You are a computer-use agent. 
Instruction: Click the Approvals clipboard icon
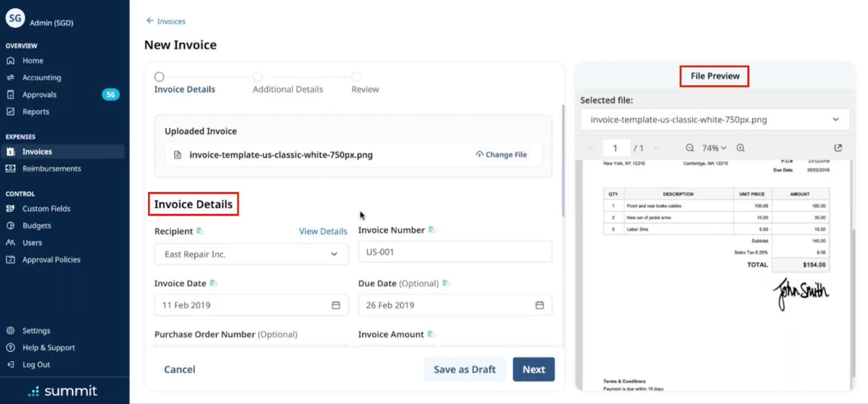tap(10, 94)
